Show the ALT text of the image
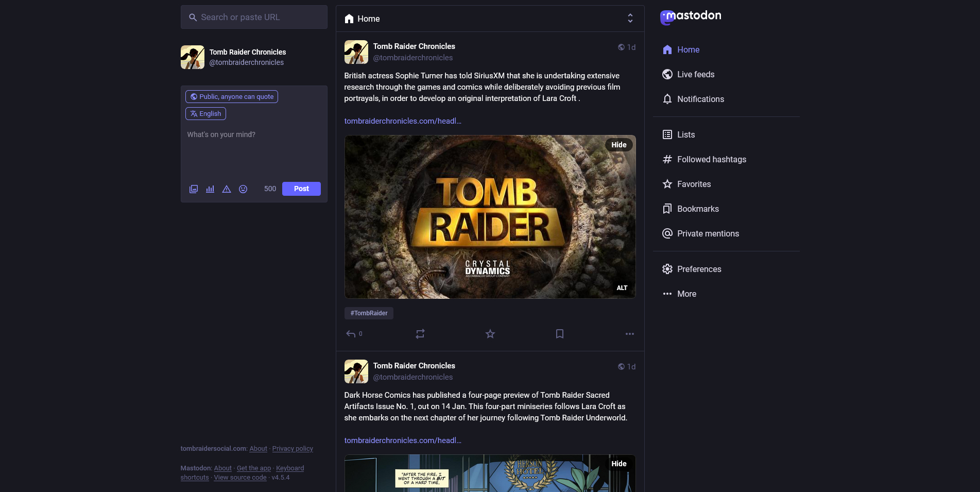Screen dimensions: 980x492 tap(622, 288)
